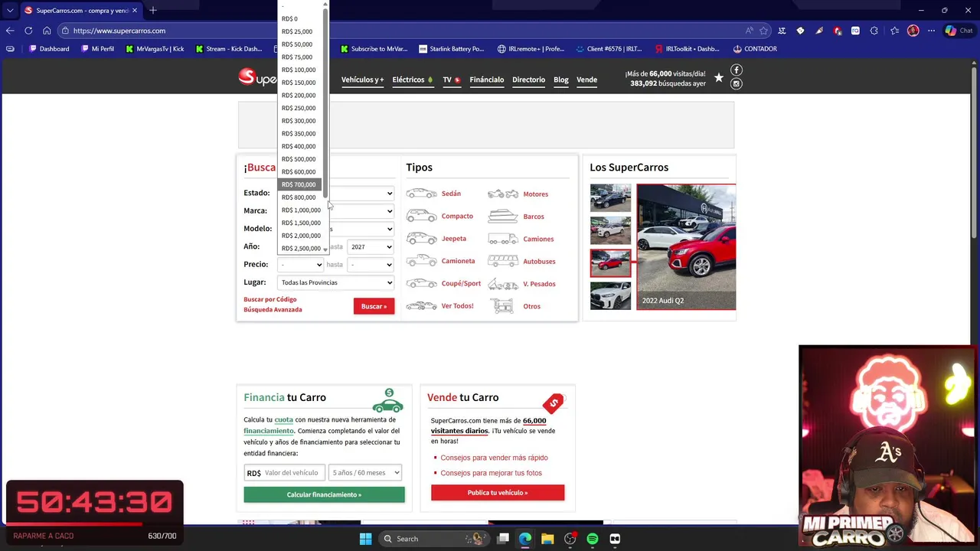This screenshot has width=980, height=551.
Task: Choose RD$ 1,000,000 from price list
Action: [x=300, y=210]
